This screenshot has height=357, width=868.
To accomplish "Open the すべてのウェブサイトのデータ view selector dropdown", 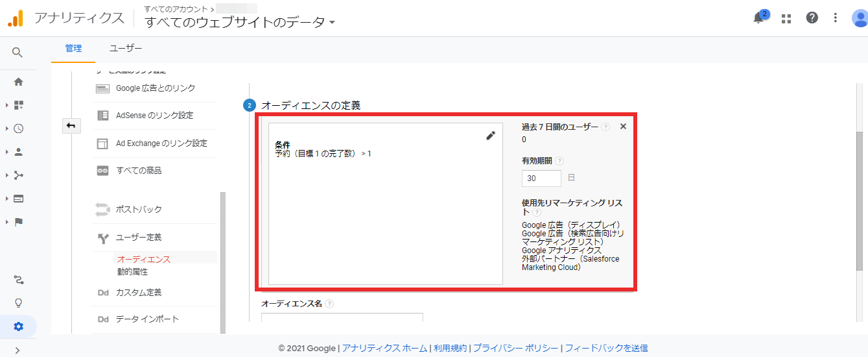I will tap(240, 22).
